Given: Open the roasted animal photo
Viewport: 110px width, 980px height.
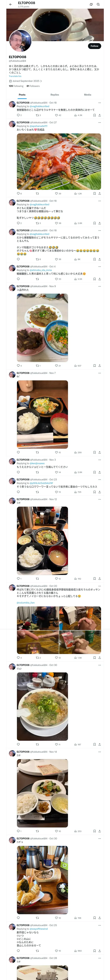Looking at the screenshot, I should point(59,162).
